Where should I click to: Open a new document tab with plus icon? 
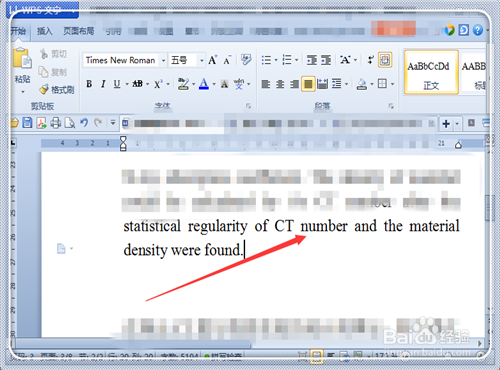[446, 124]
